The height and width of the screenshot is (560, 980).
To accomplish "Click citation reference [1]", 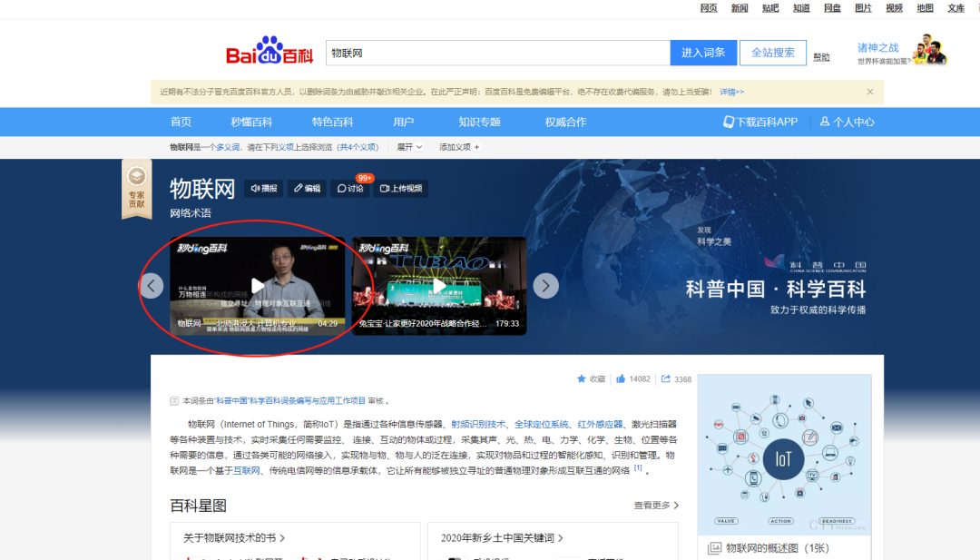I will click(x=638, y=467).
